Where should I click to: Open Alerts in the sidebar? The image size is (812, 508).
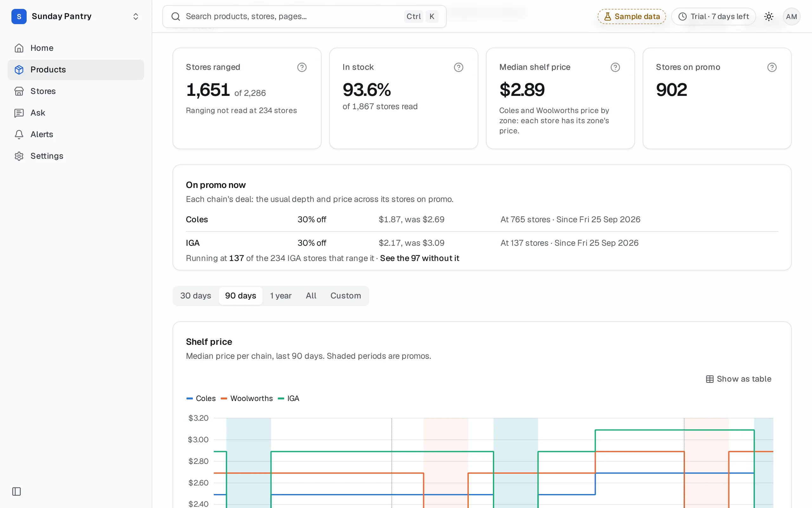76,134
